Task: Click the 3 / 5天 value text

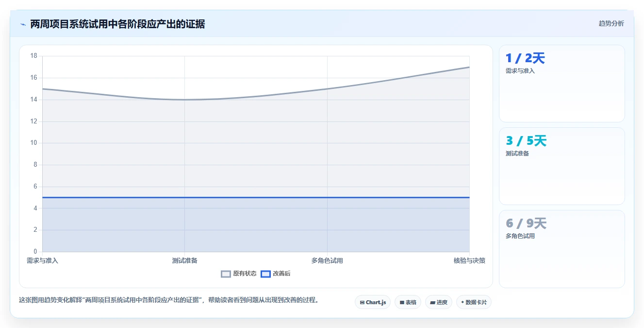Action: (x=526, y=141)
